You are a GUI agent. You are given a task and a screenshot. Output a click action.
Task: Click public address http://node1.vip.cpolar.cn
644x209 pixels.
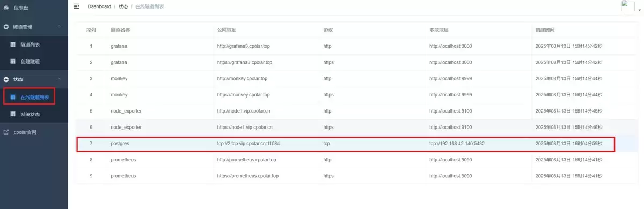(x=243, y=111)
